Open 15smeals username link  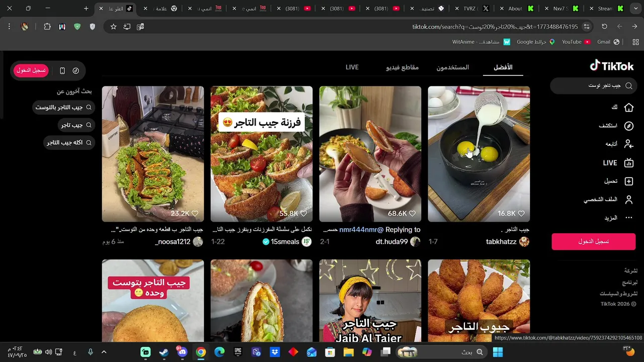click(285, 242)
